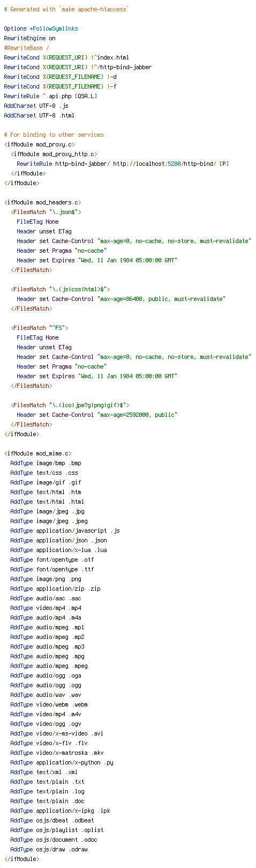Click the 'make apache-htaccess' comment line

(66, 9)
